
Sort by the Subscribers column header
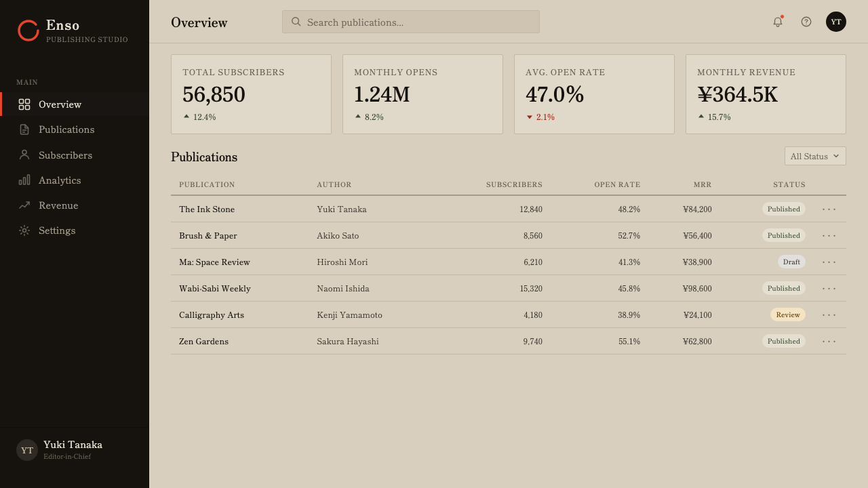coord(514,184)
